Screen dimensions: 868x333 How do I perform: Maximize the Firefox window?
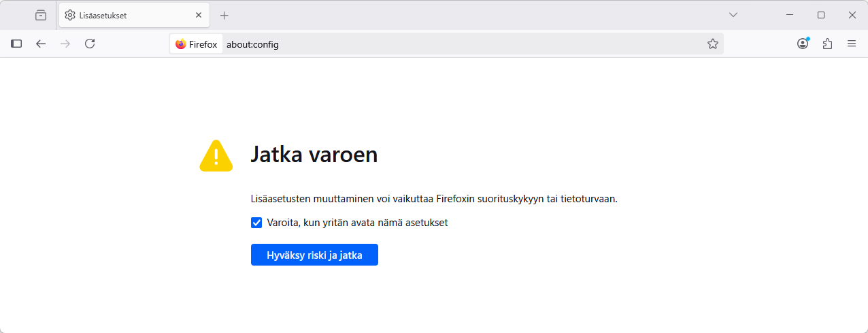point(821,15)
